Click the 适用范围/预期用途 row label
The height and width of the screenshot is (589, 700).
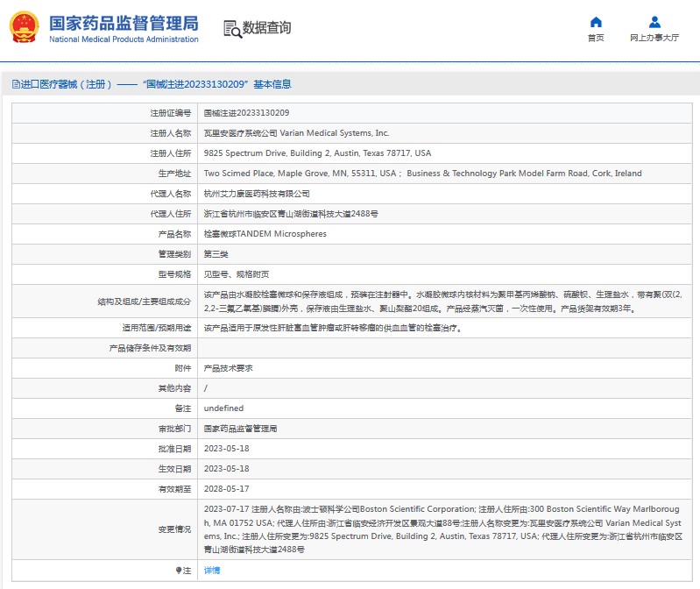[x=157, y=328]
